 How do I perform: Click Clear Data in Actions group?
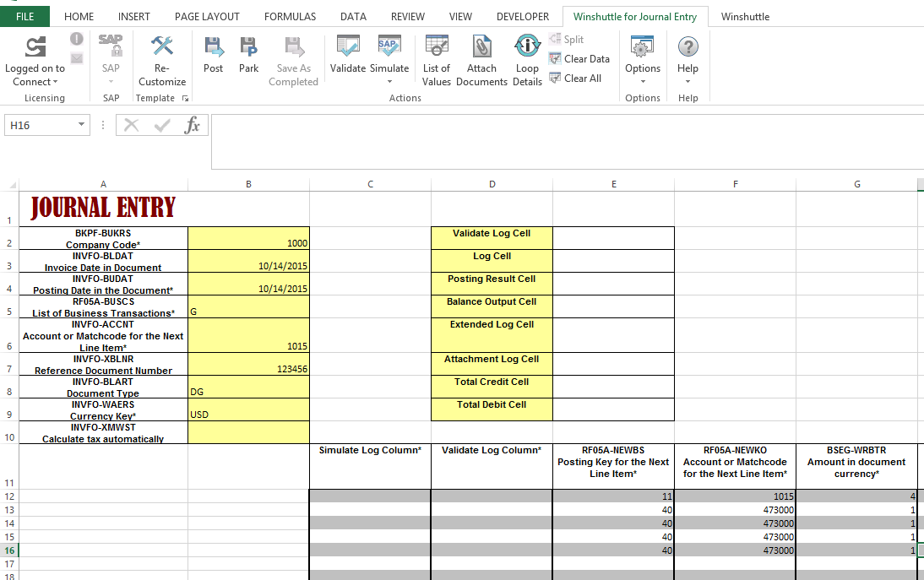pos(579,59)
